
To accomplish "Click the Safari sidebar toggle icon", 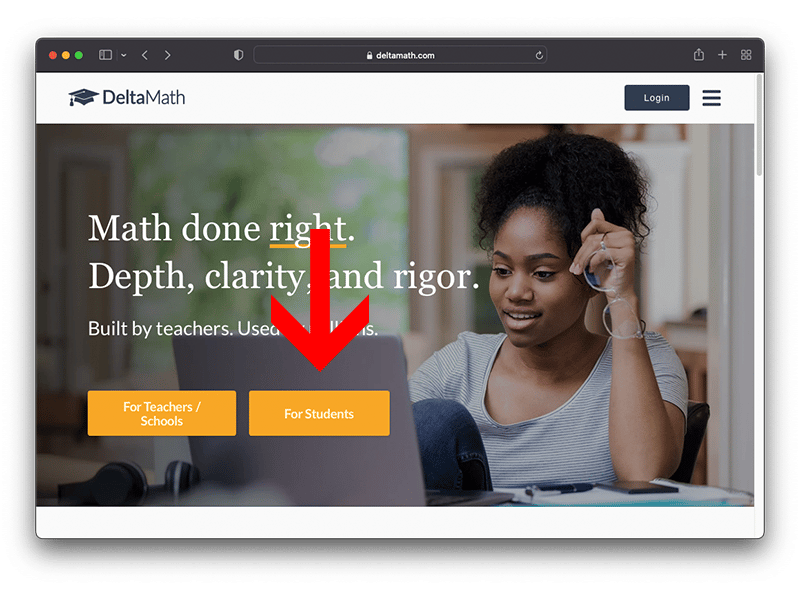I will coord(105,55).
